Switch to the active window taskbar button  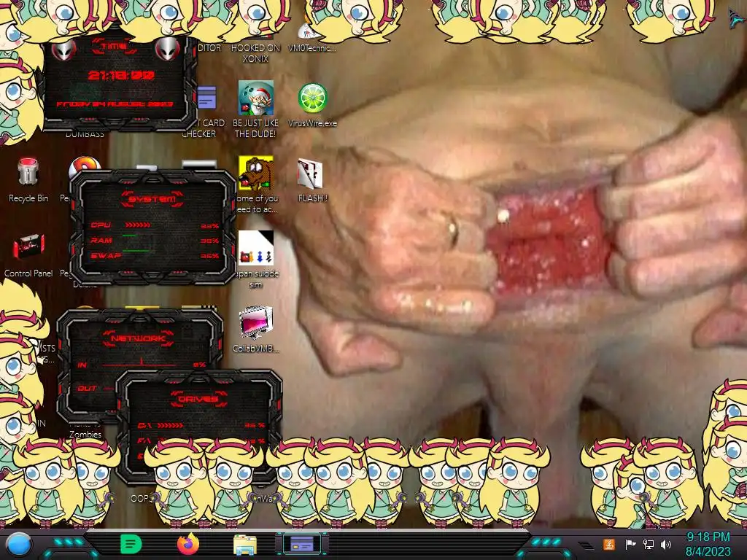[x=302, y=544]
